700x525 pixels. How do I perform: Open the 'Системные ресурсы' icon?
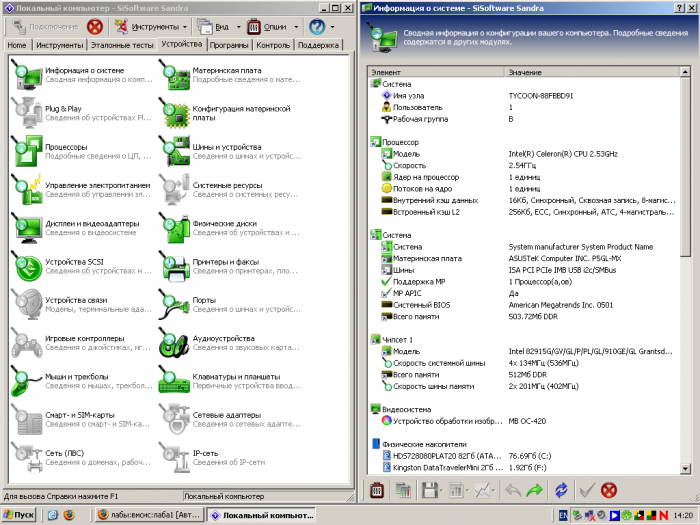(x=174, y=189)
